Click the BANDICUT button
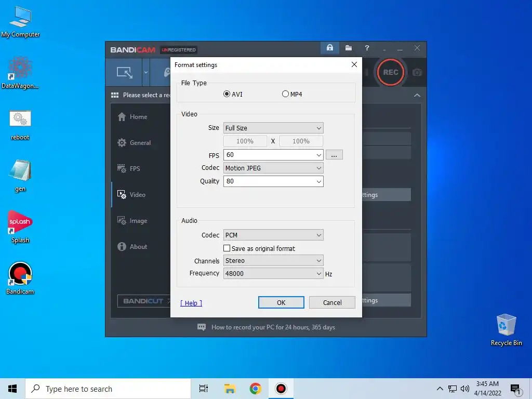This screenshot has width=532, height=399. coord(144,301)
